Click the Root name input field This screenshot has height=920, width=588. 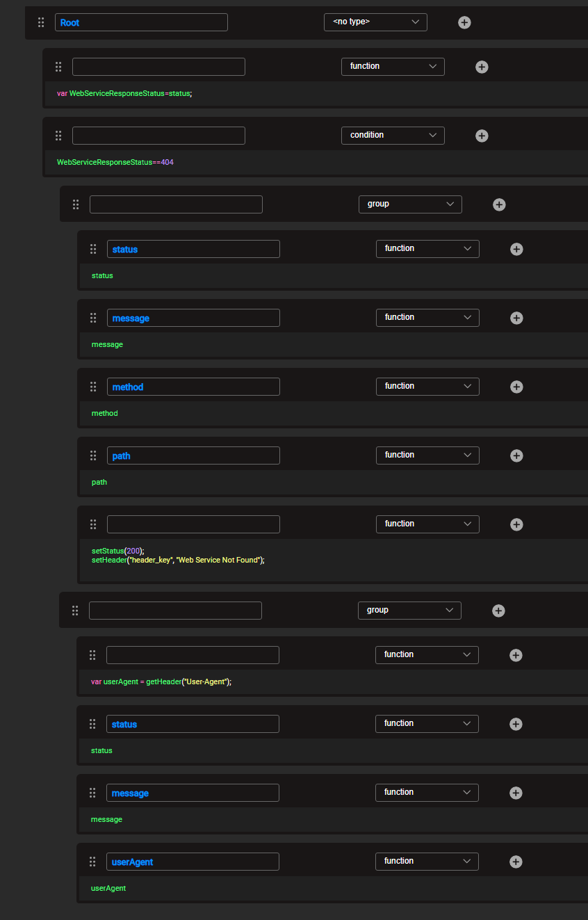point(141,22)
